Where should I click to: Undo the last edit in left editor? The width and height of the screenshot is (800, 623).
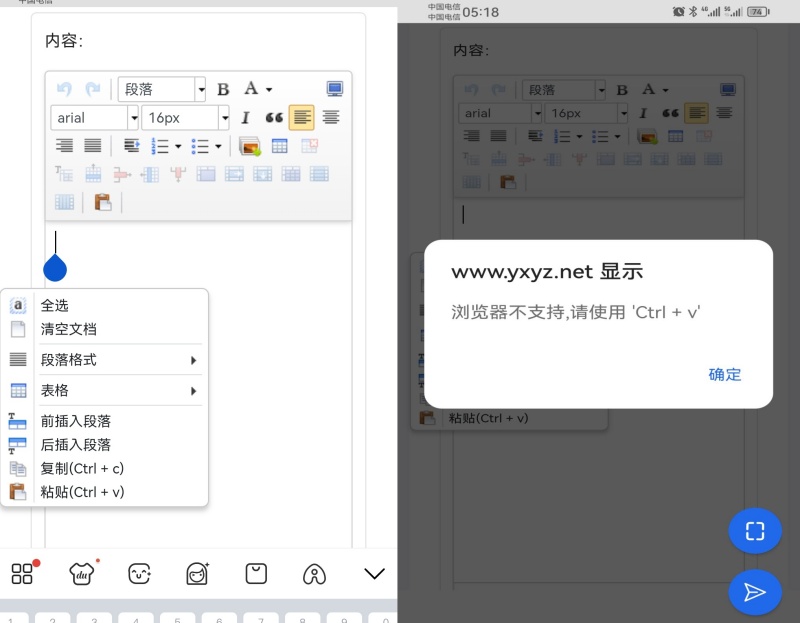tap(64, 89)
